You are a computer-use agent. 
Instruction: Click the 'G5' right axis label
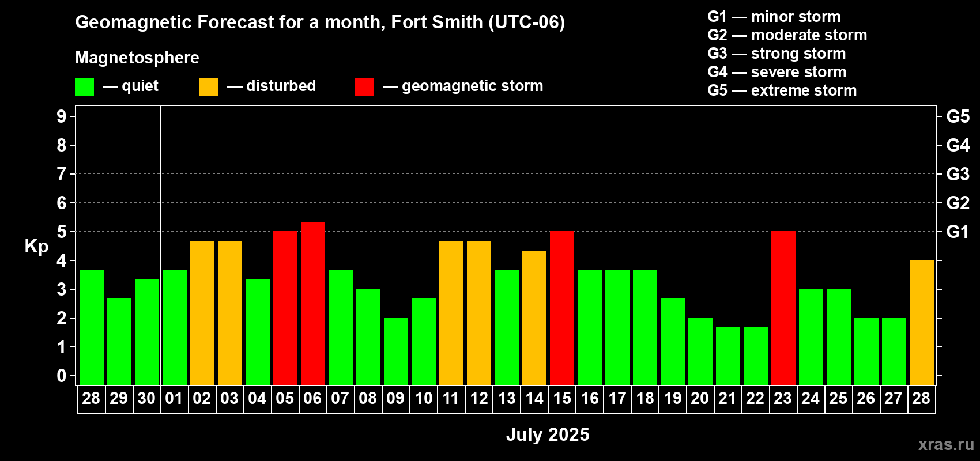tap(958, 116)
